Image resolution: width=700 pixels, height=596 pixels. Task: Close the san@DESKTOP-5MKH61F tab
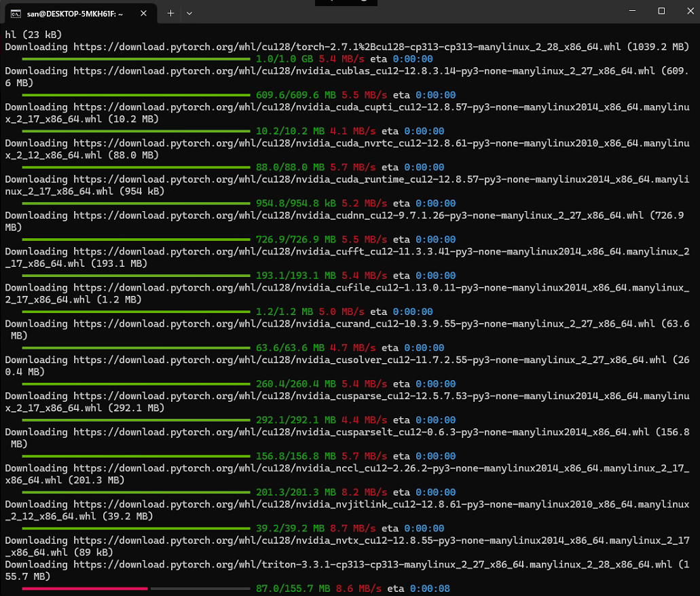(143, 12)
